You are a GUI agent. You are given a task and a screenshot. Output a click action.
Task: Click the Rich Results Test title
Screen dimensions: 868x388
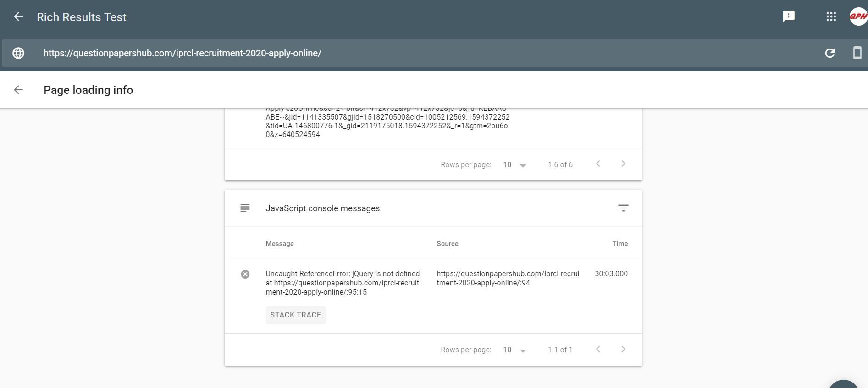point(82,17)
